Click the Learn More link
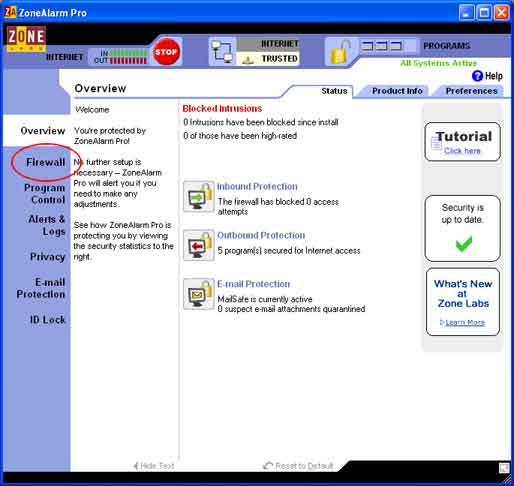Viewport: 514px width, 486px height. [x=465, y=322]
